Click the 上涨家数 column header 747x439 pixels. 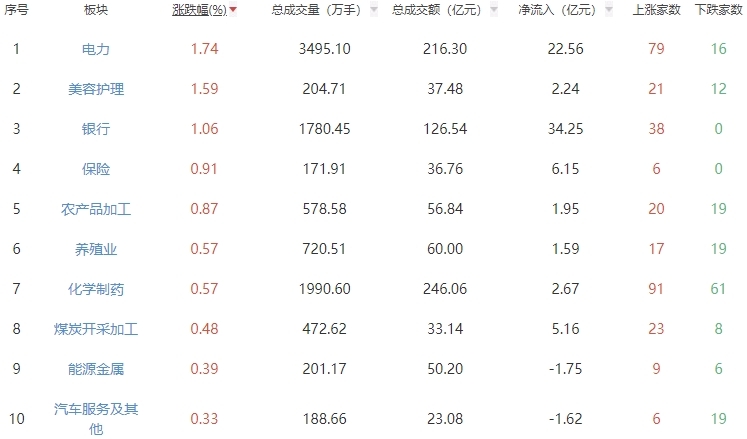(x=657, y=10)
